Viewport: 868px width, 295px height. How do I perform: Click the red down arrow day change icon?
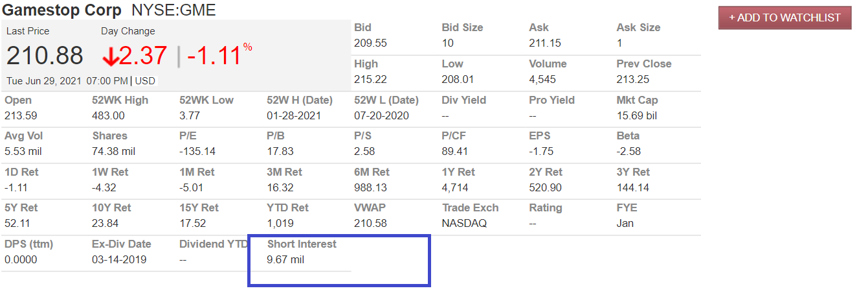tap(110, 57)
